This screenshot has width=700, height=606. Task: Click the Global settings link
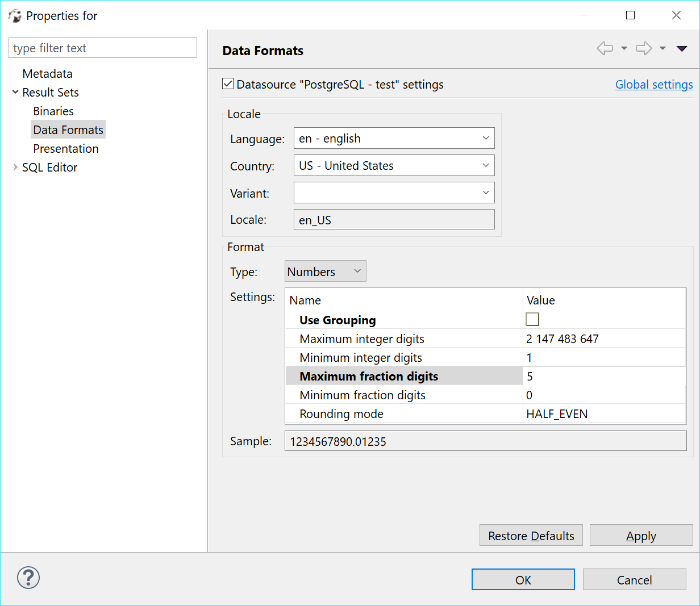(x=654, y=84)
